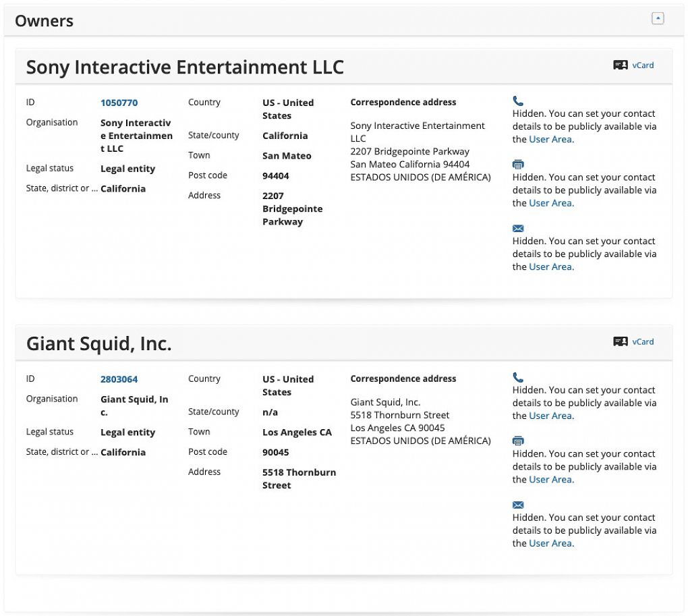The height and width of the screenshot is (616, 688).
Task: Select Sony legal status Legal entity
Action: tap(127, 169)
